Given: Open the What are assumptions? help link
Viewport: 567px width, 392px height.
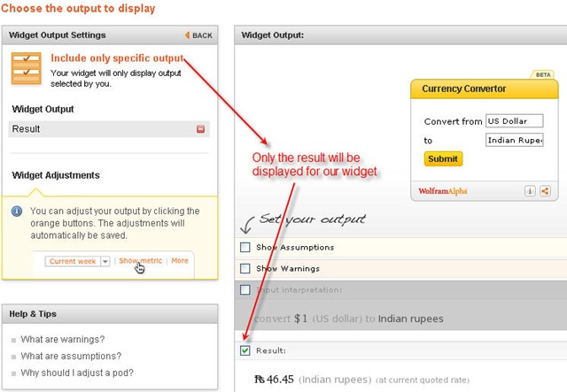Looking at the screenshot, I should 71,356.
